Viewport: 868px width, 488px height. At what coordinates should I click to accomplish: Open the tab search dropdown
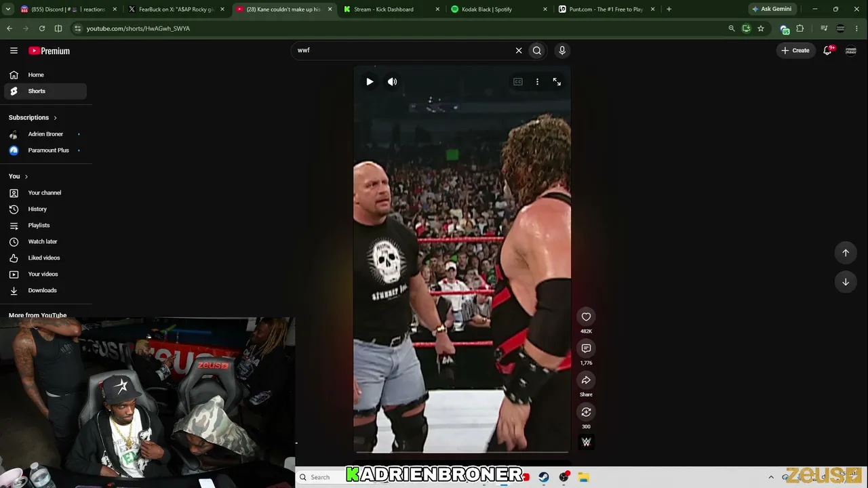[x=8, y=9]
